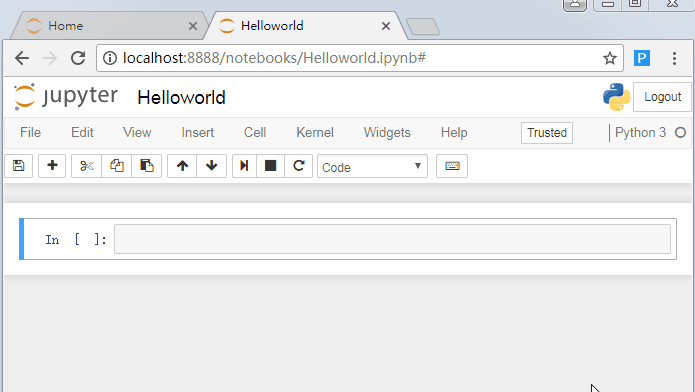Run the current cell icon
The width and height of the screenshot is (695, 392).
pyautogui.click(x=244, y=166)
